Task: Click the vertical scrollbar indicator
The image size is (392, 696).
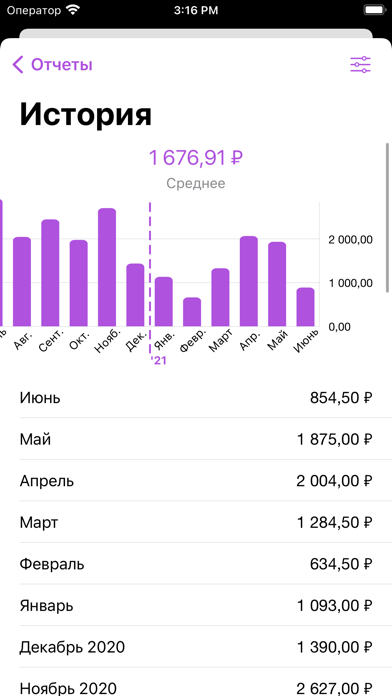Action: (x=388, y=218)
